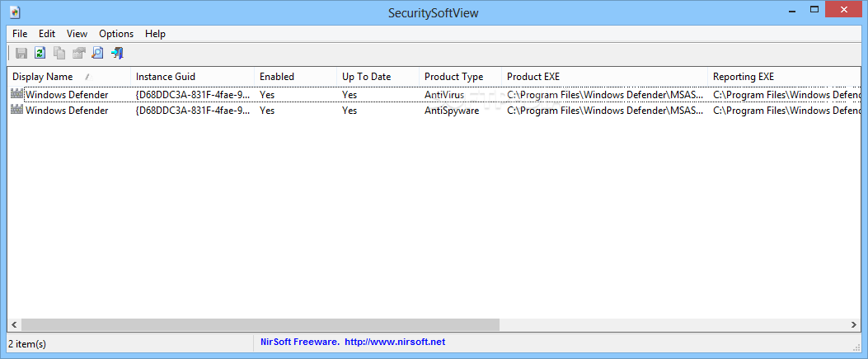Click the horizontal scrollbar right arrow
The height and width of the screenshot is (359, 868).
(854, 324)
